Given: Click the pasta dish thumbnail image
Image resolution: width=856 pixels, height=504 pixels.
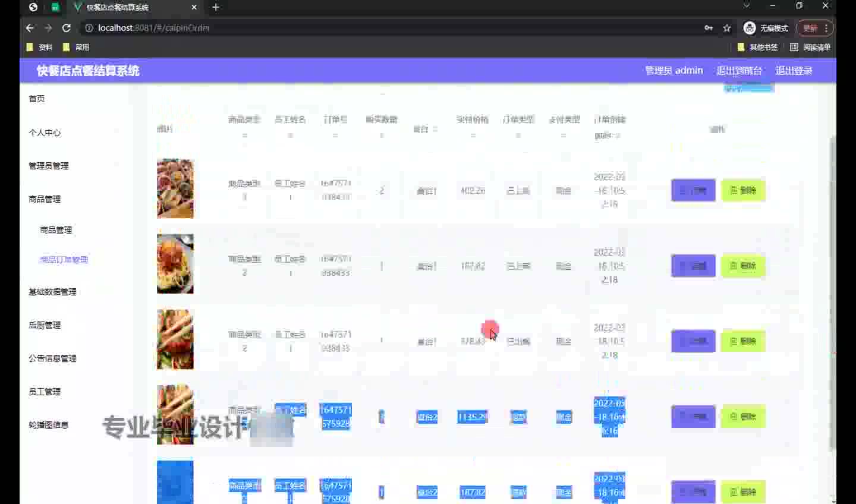Looking at the screenshot, I should click(175, 264).
